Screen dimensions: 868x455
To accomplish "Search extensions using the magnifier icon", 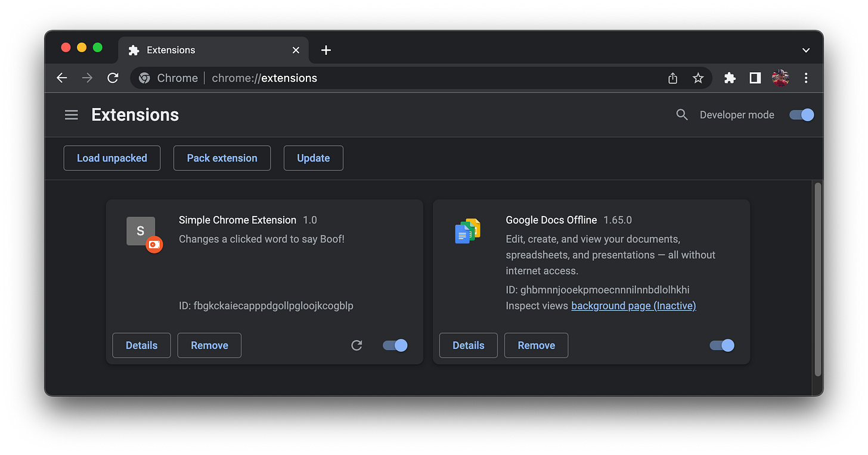I will point(682,115).
